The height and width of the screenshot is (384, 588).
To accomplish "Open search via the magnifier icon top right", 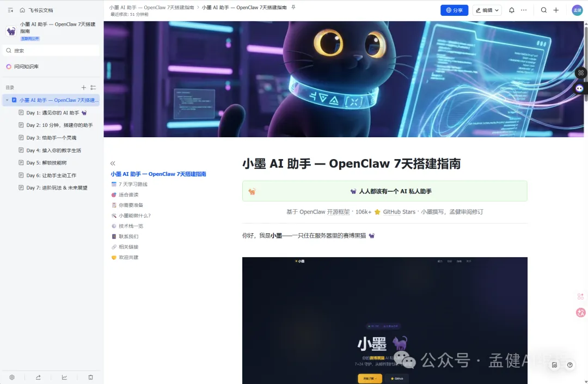I will (544, 10).
